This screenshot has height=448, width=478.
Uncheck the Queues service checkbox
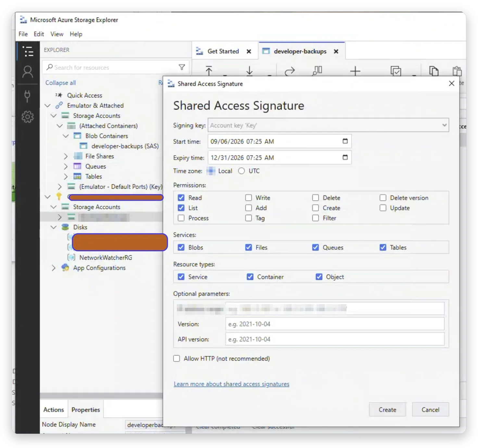[x=315, y=247]
